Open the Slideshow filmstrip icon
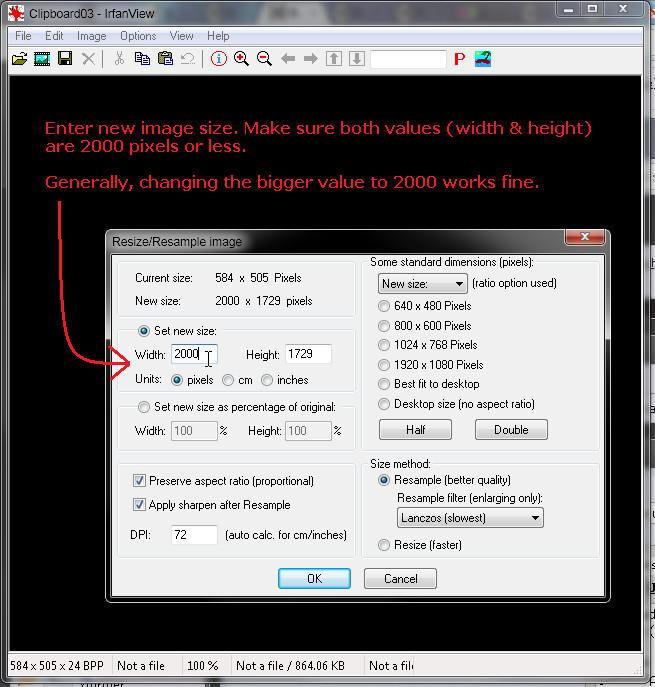Screen dimensions: 655x687 click(42, 59)
